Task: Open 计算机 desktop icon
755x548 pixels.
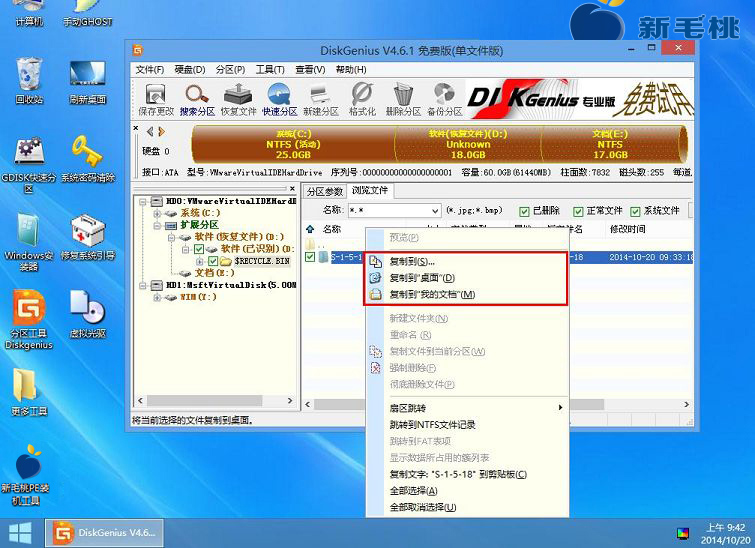Action: click(29, 14)
